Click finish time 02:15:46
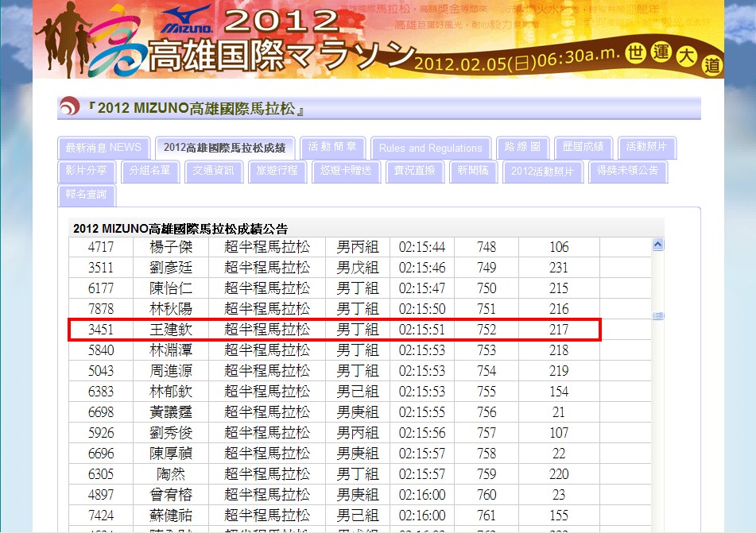The width and height of the screenshot is (756, 533). (422, 268)
